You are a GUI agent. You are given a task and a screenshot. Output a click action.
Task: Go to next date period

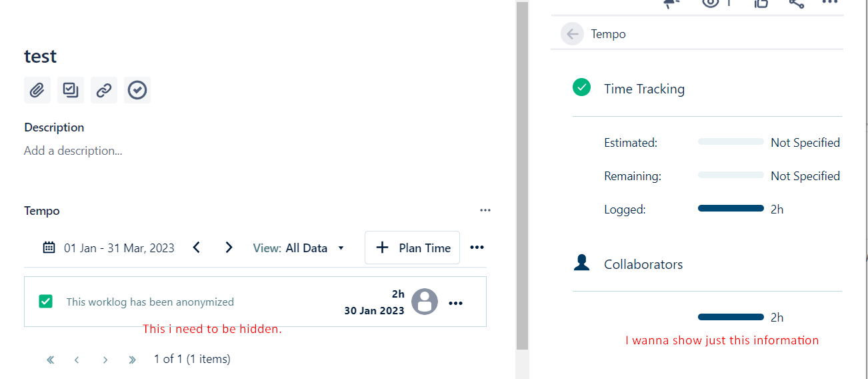click(x=229, y=248)
